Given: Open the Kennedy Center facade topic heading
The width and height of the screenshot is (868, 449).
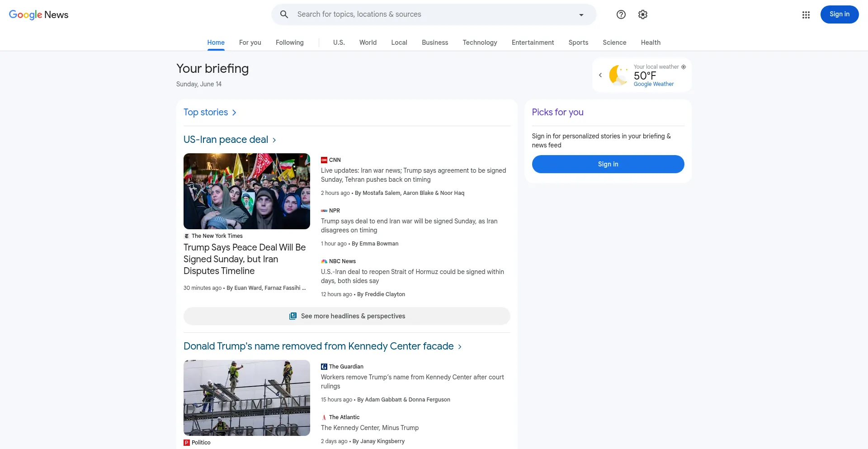Looking at the screenshot, I should (x=319, y=346).
